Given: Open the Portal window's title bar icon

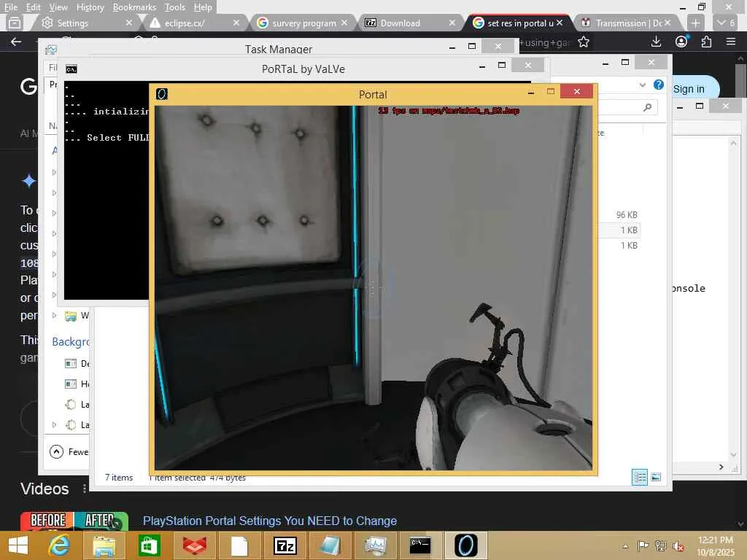Looking at the screenshot, I should pyautogui.click(x=162, y=94).
